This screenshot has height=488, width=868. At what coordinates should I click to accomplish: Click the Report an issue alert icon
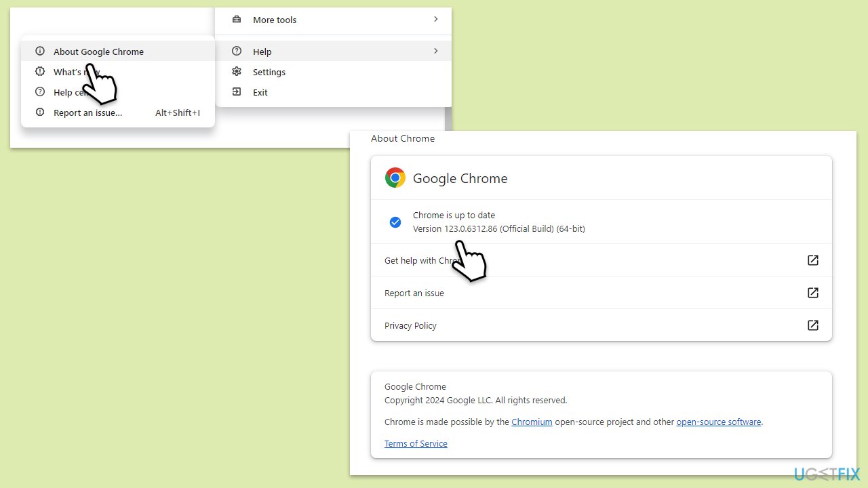click(40, 112)
